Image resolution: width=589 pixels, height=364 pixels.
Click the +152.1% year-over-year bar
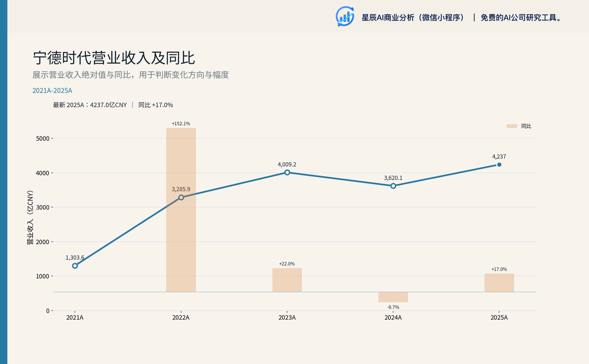[x=181, y=210]
